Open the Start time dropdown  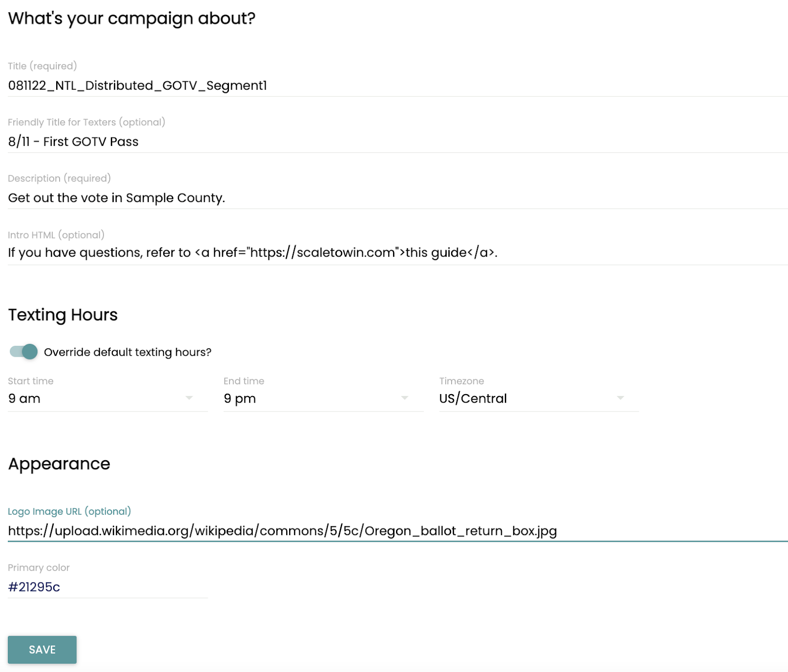click(x=108, y=398)
